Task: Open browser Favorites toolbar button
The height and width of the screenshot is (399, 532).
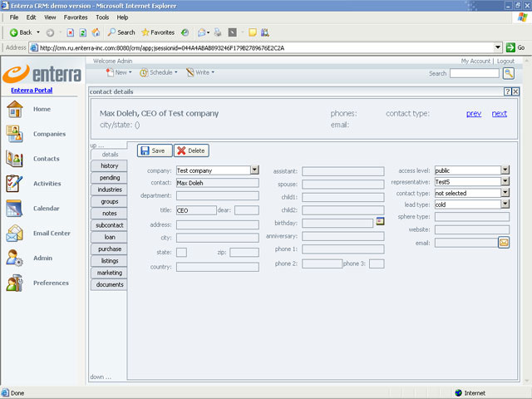Action: pos(158,32)
